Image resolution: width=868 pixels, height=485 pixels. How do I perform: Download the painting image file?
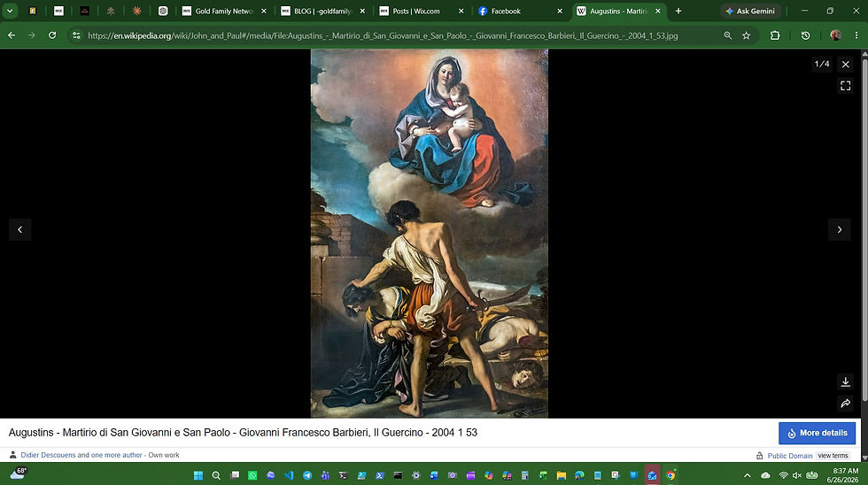[845, 381]
